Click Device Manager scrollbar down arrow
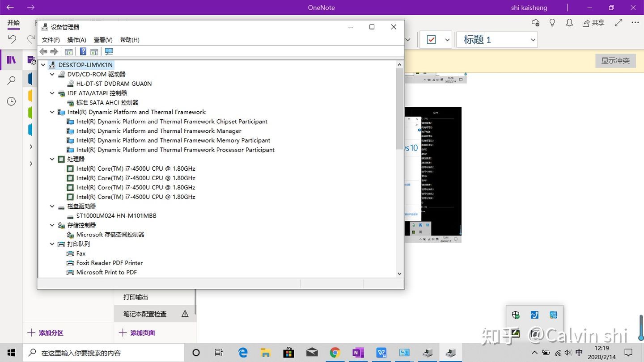Image resolution: width=644 pixels, height=362 pixels. click(x=399, y=274)
